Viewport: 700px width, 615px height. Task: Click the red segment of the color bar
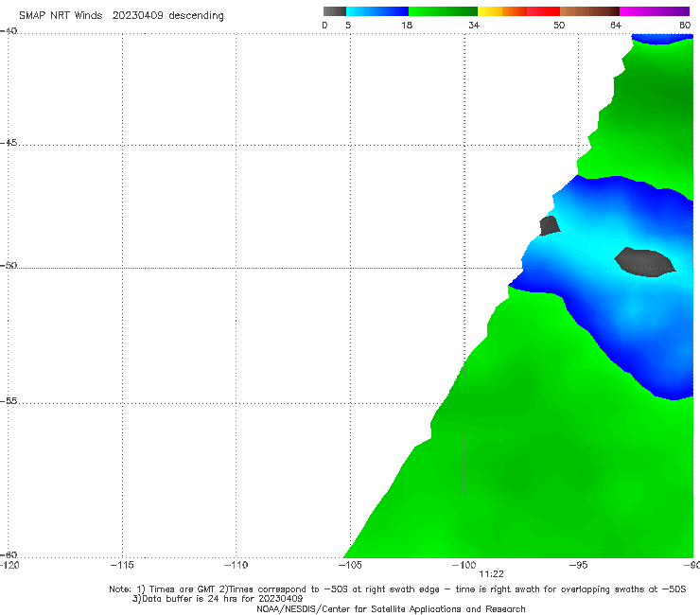pos(543,11)
